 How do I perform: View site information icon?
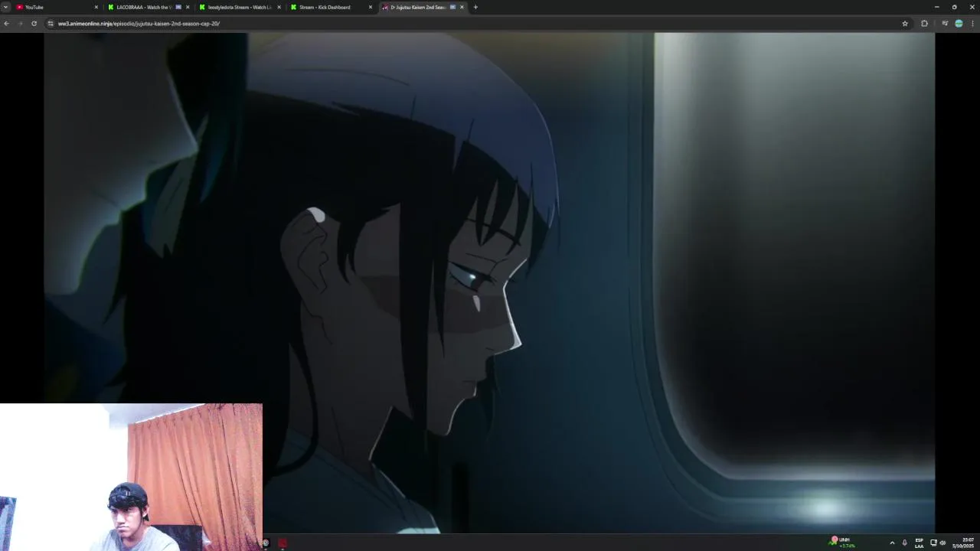pos(51,23)
